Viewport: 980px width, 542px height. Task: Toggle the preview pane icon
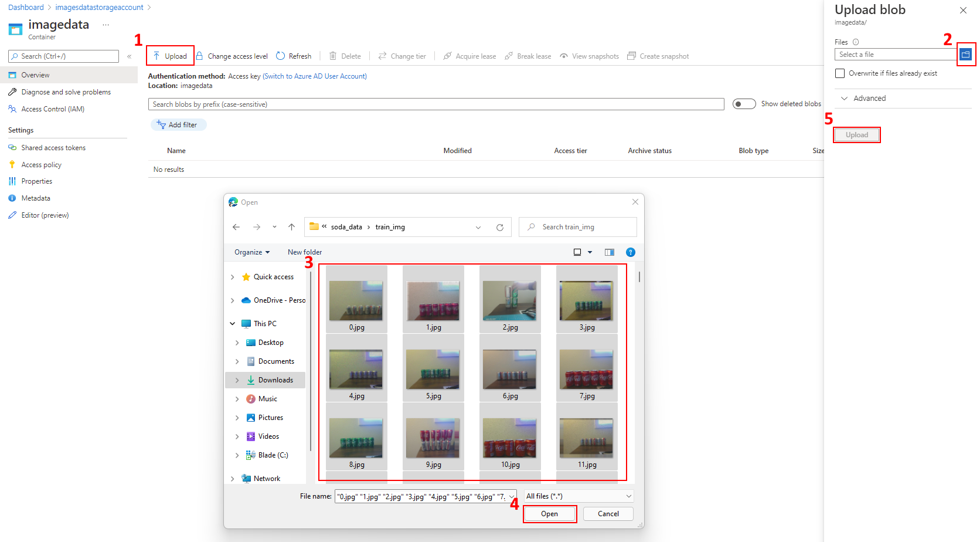(610, 252)
